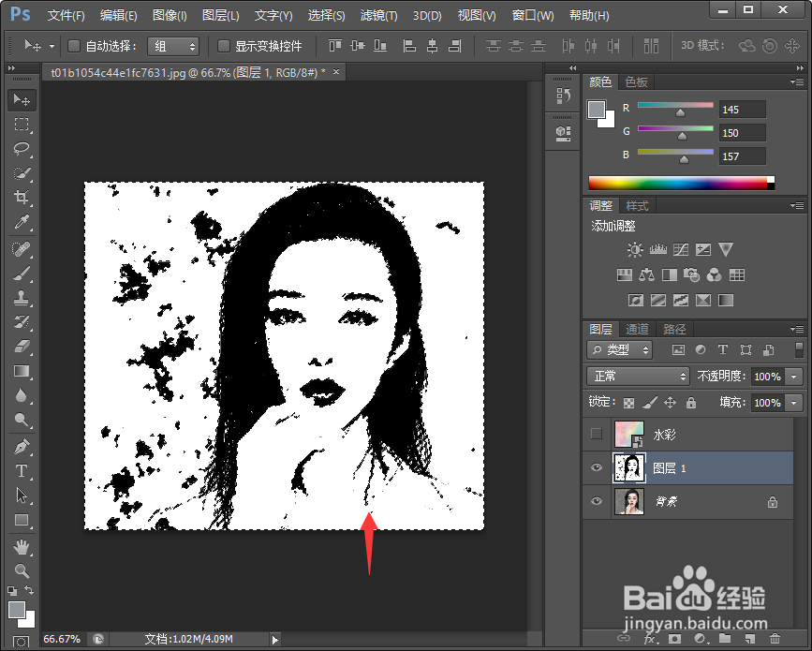Viewport: 812px width, 651px height.
Task: Add Photo Filter adjustment
Action: click(x=691, y=275)
